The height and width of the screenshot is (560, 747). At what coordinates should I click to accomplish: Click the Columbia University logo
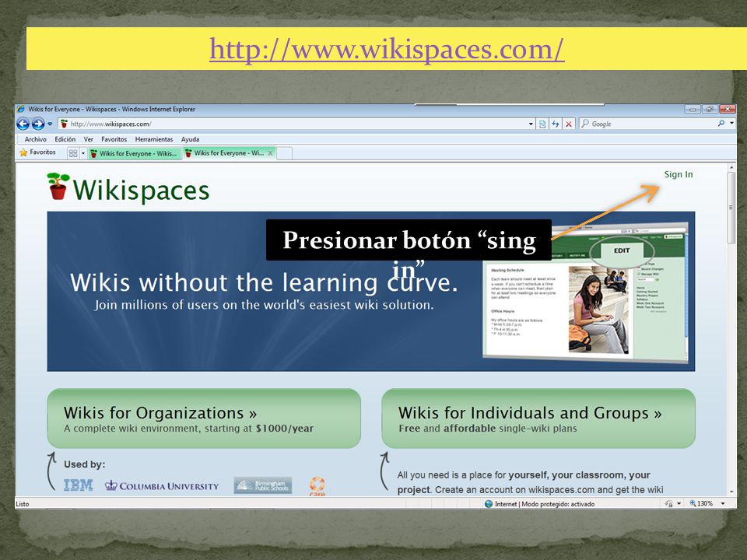[x=162, y=485]
